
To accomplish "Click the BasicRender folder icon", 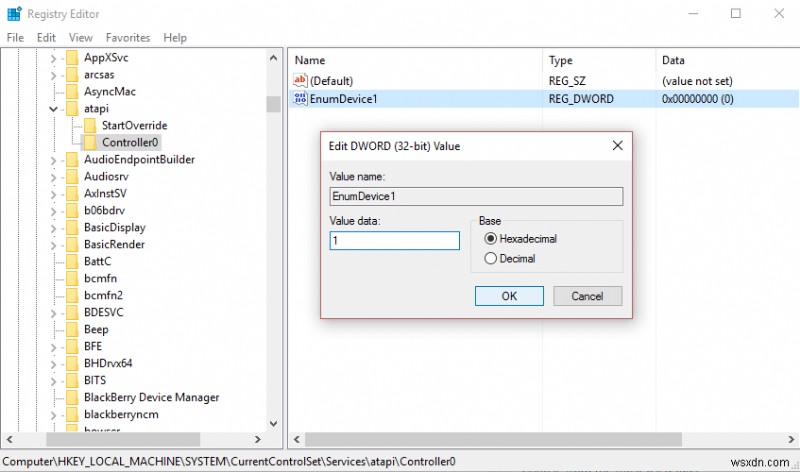I will 72,244.
